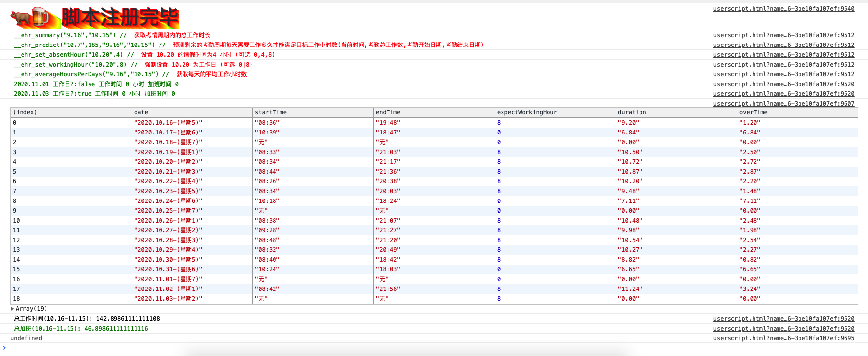The height and width of the screenshot is (356, 868).
Task: Select the __ehr_set_absentHour("10.20",4) log line
Action: point(144,55)
